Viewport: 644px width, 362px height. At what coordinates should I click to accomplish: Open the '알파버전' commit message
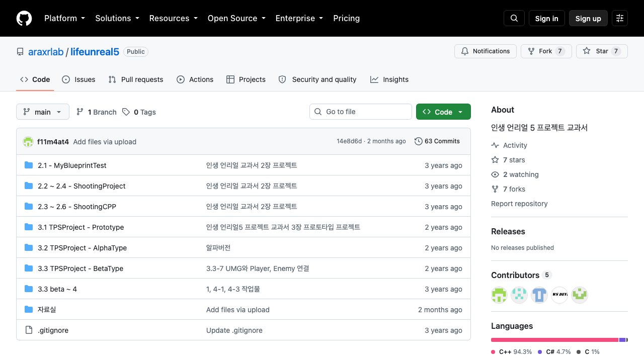pyautogui.click(x=218, y=248)
